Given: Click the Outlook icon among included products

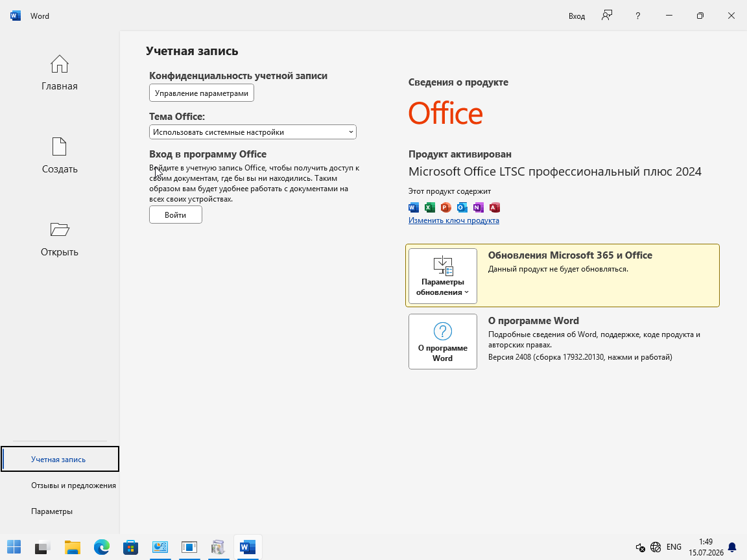Looking at the screenshot, I should (462, 207).
